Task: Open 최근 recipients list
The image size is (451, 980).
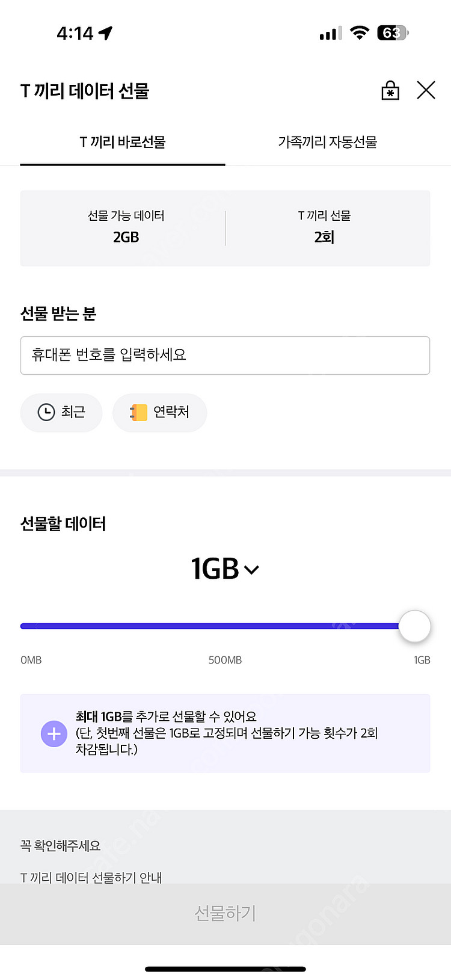Action: point(61,413)
